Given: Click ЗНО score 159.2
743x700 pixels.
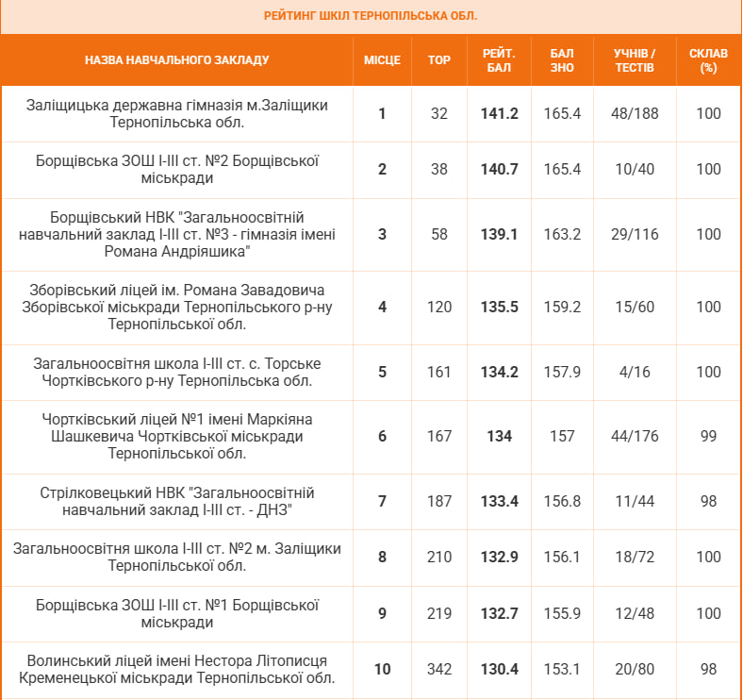Looking at the screenshot, I should (562, 307).
